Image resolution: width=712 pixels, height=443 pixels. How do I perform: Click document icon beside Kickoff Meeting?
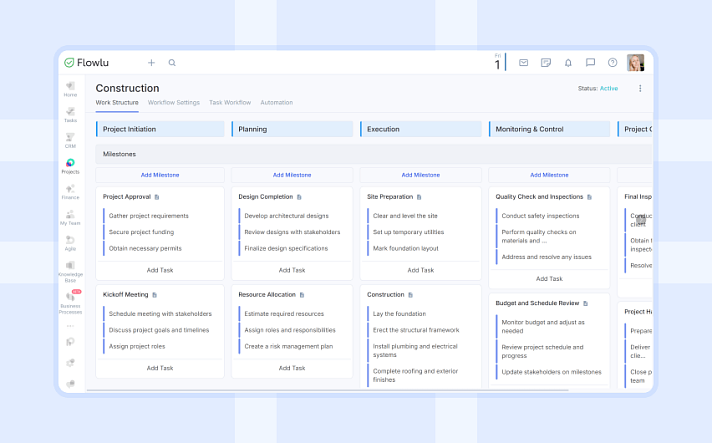point(154,295)
